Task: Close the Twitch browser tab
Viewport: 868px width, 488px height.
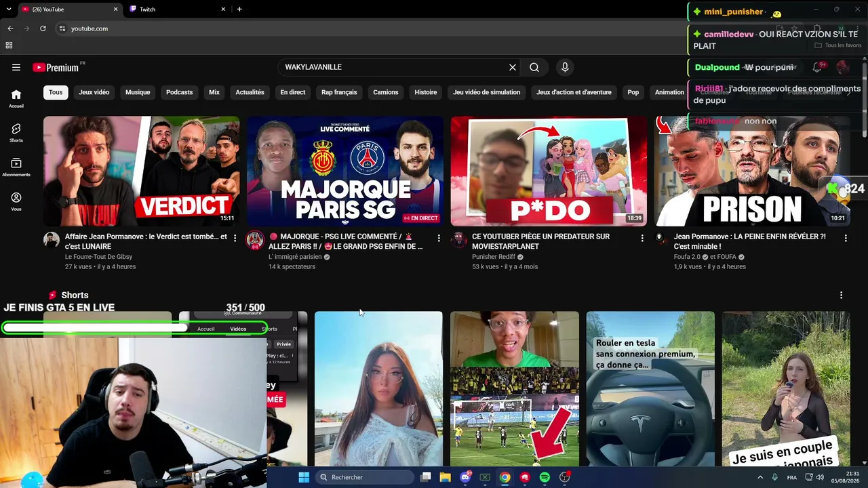Action: click(223, 9)
